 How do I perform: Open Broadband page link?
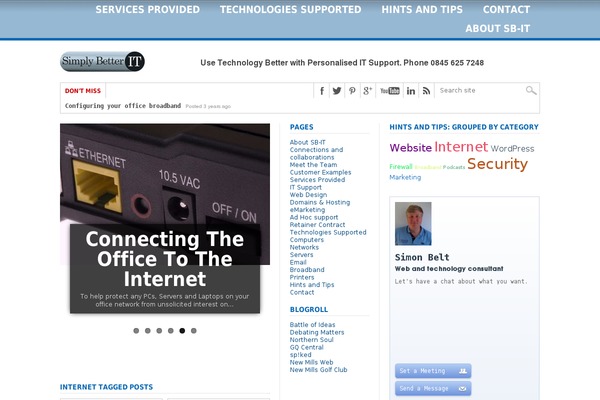307,269
